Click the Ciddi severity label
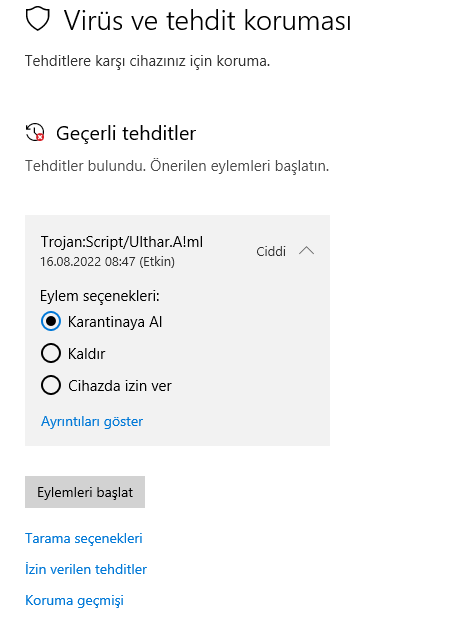 coord(271,251)
